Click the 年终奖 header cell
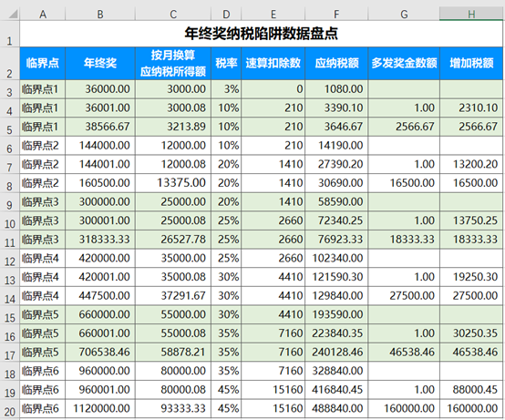 pyautogui.click(x=100, y=64)
